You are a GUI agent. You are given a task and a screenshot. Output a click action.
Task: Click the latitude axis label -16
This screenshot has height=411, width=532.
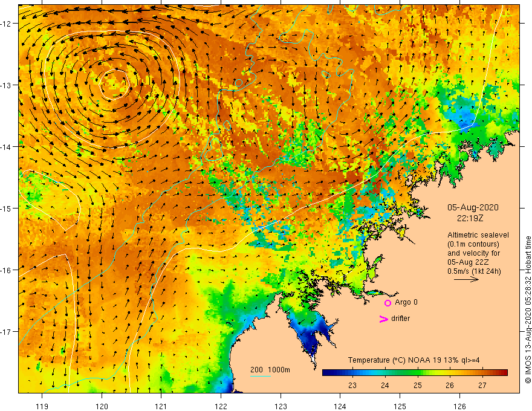click(7, 270)
